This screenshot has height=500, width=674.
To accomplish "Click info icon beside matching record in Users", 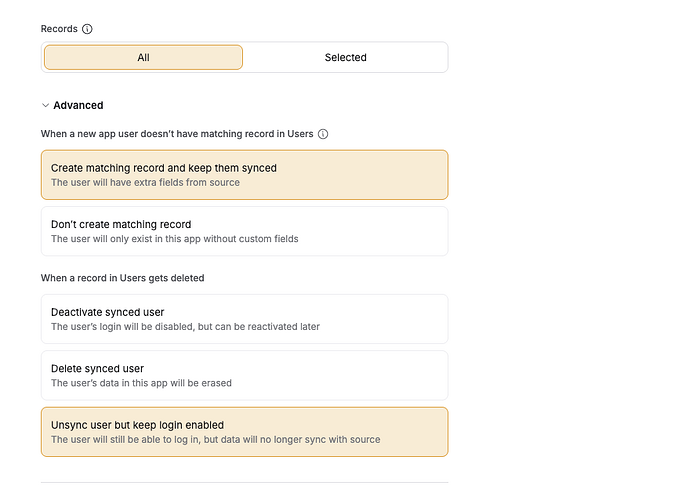I will tap(323, 134).
